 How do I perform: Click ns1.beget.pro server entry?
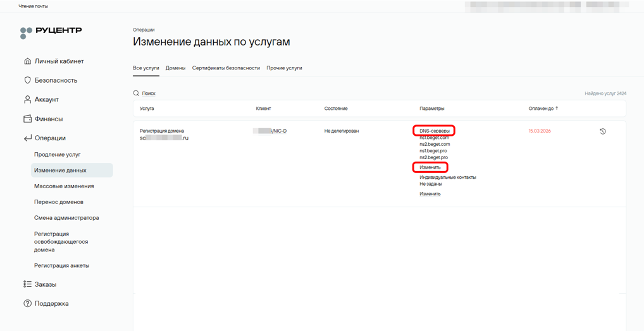[x=433, y=151]
